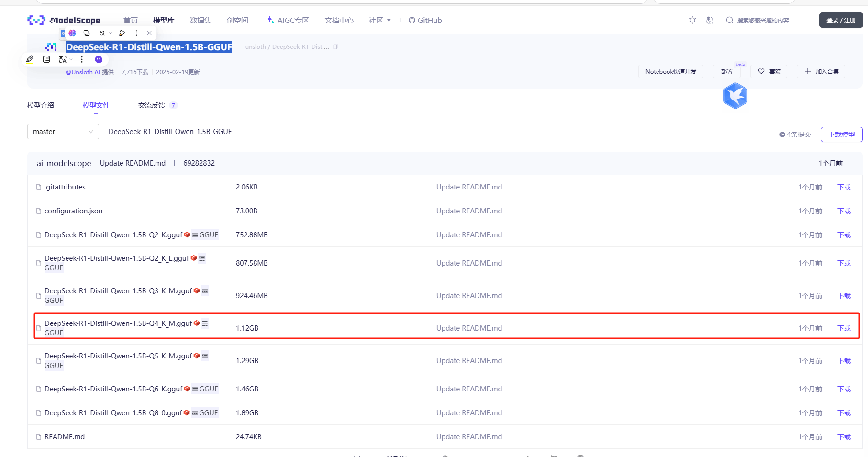Switch to the 模型文件 tab
Image resolution: width=868 pixels, height=457 pixels.
coord(96,105)
